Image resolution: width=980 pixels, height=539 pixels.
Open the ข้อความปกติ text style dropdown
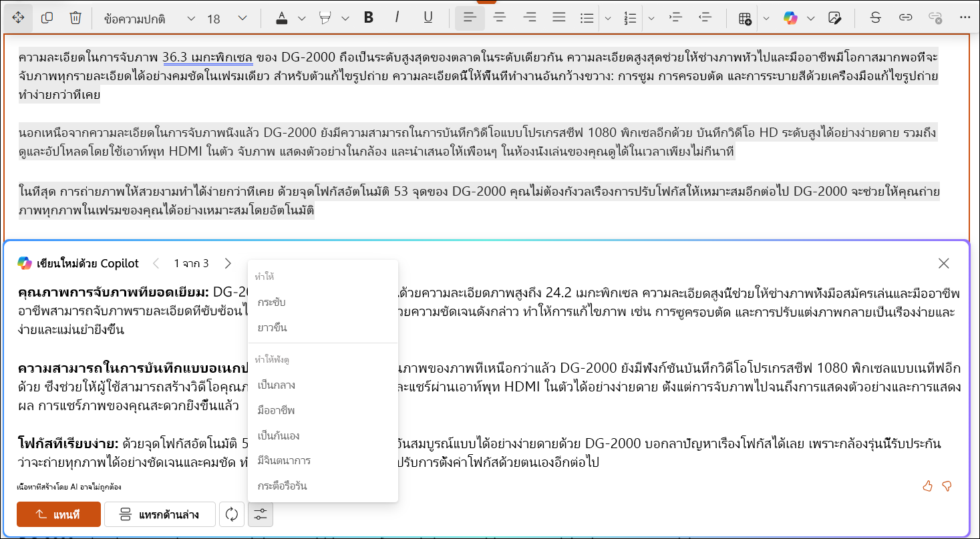pyautogui.click(x=150, y=19)
